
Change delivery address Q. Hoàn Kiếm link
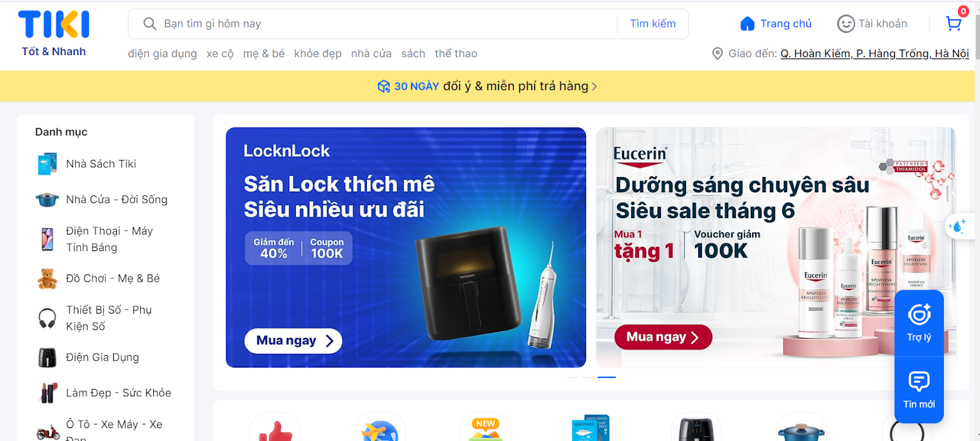[x=875, y=54]
